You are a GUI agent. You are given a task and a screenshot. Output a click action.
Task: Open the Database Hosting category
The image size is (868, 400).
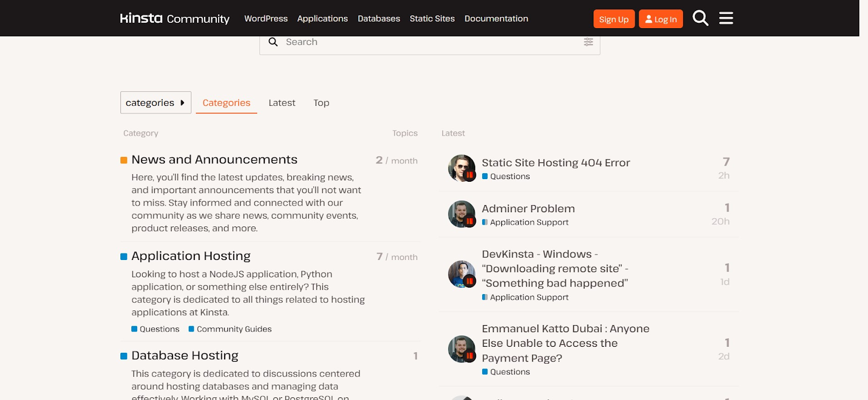click(185, 355)
